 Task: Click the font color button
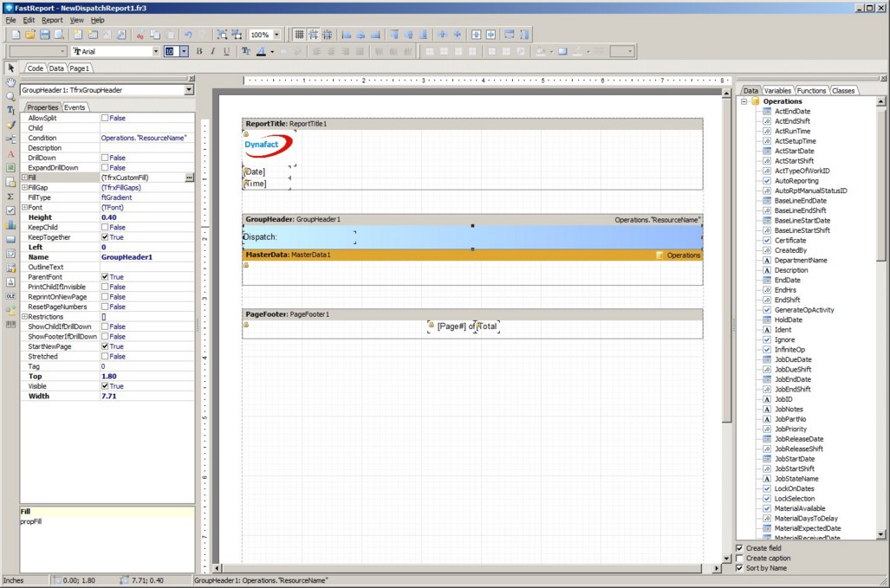click(260, 52)
